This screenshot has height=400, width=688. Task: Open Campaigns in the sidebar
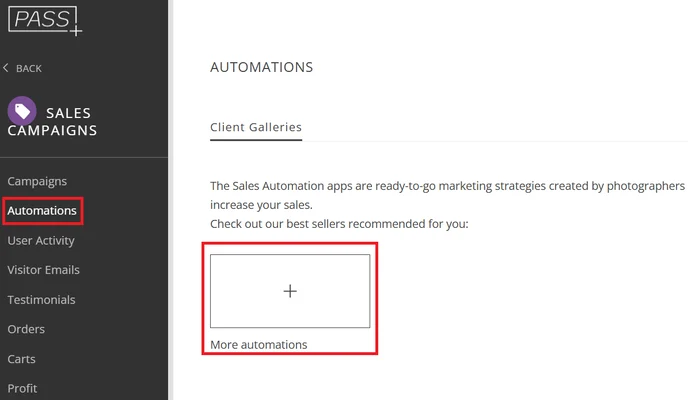pos(37,181)
